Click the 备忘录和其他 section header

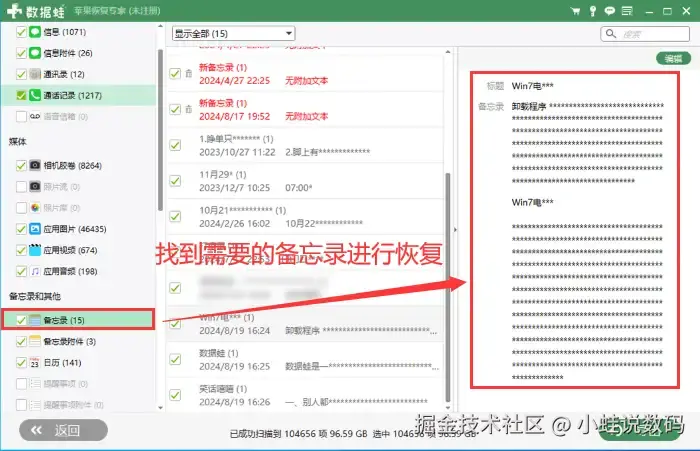point(35,296)
